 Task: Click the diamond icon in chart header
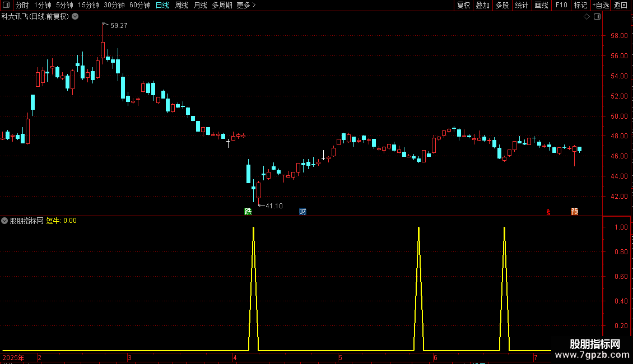(587, 17)
